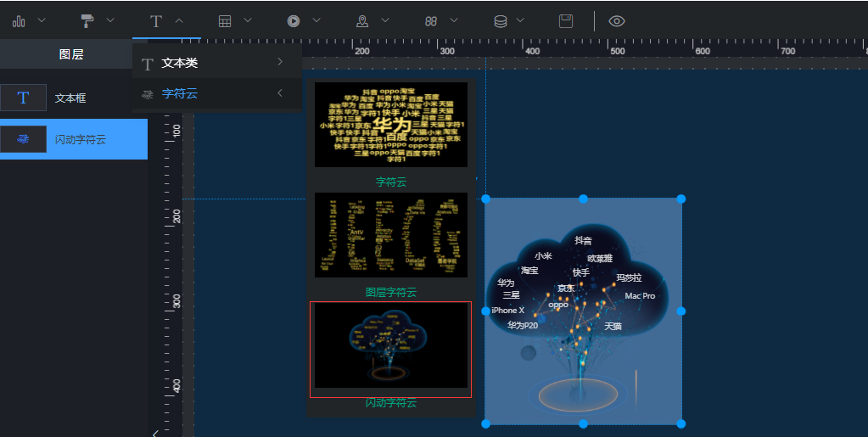The height and width of the screenshot is (437, 868).
Task: Open the 字符云 submenu item
Action: coord(217,93)
